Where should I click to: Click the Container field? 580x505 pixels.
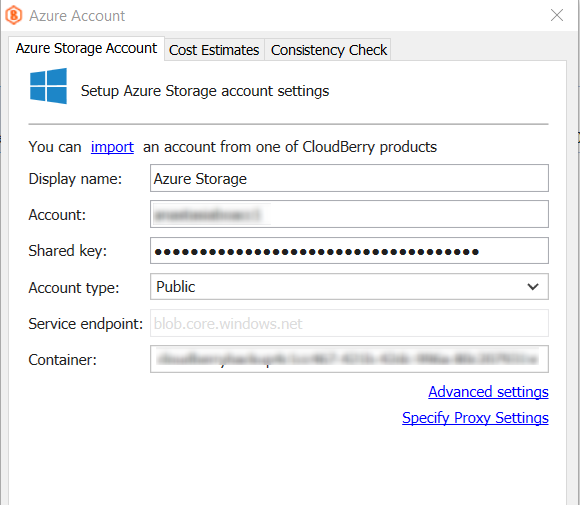(349, 359)
